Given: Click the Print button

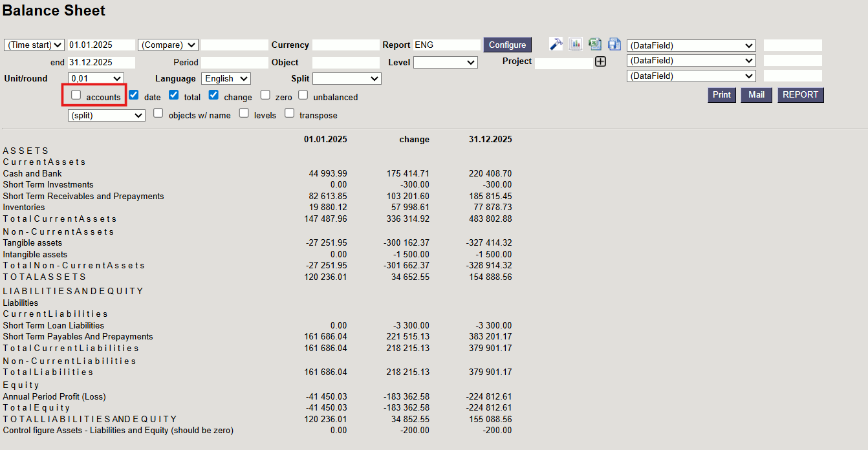Looking at the screenshot, I should (x=721, y=95).
